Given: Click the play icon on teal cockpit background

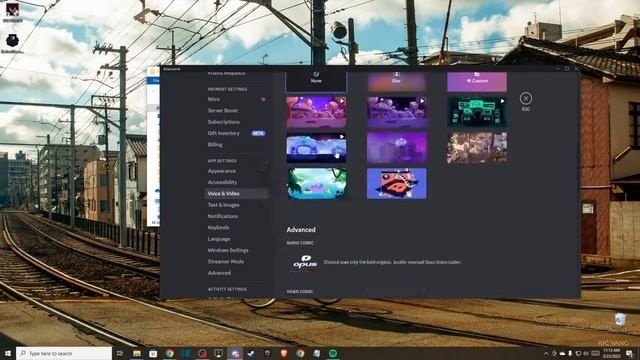Looking at the screenshot, I should (x=502, y=101).
